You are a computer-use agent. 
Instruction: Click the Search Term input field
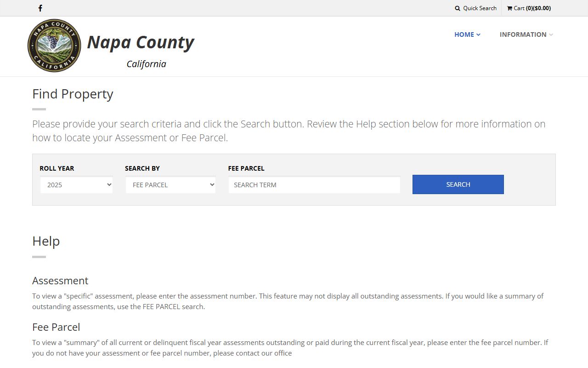point(314,184)
